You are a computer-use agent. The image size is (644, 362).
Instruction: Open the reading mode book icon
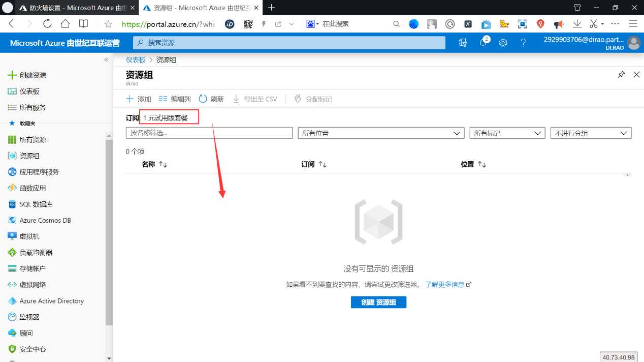pos(83,23)
